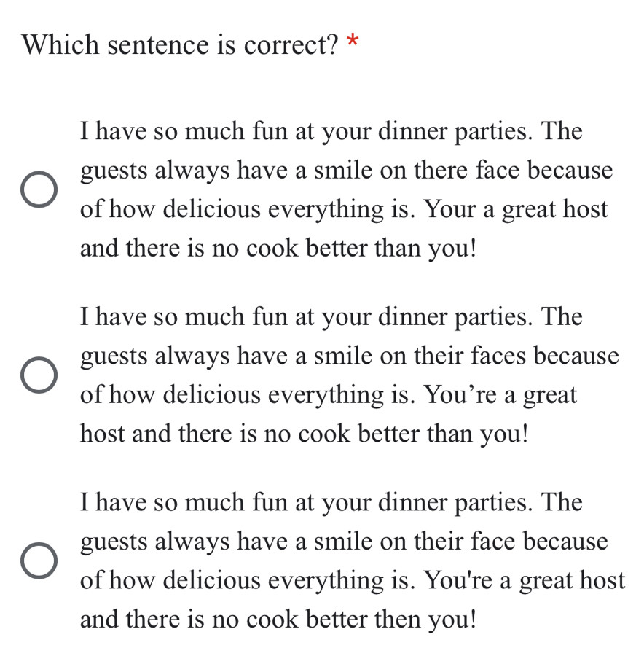The height and width of the screenshot is (648, 644).
Task: Click 'You're a great host' in third option
Action: (525, 580)
